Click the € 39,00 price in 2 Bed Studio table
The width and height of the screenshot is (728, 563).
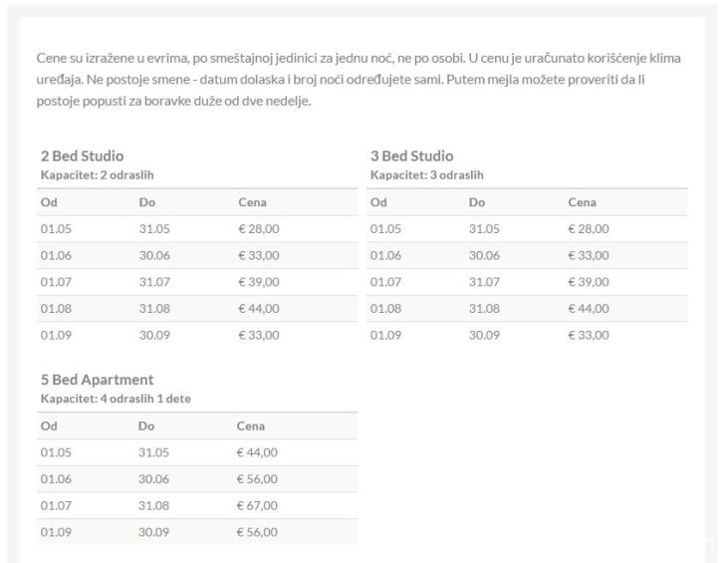click(259, 282)
